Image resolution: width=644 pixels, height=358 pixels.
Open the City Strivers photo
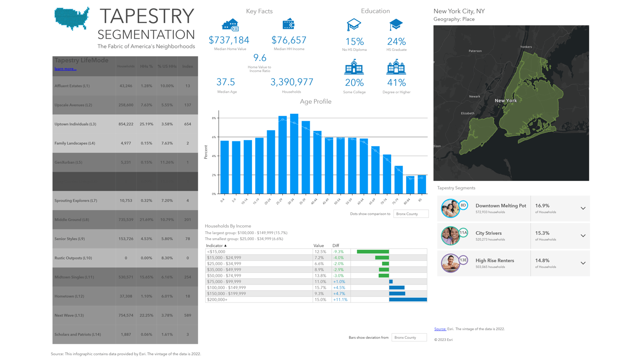pos(450,236)
